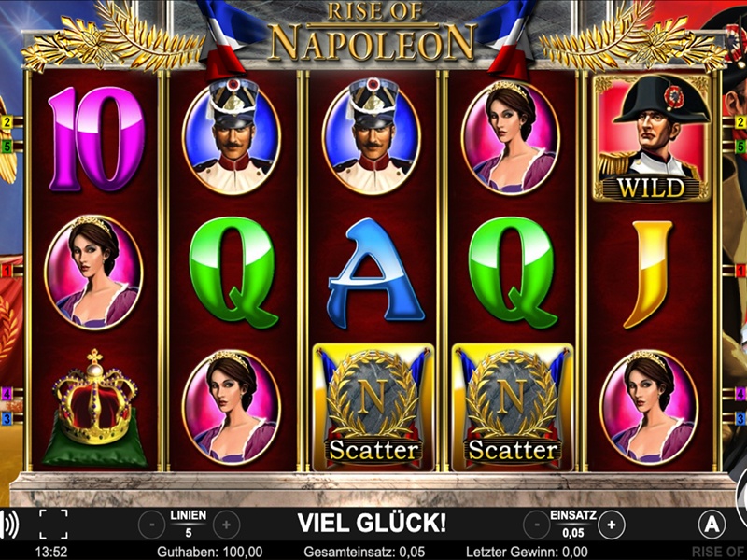Screen dimensions: 747x560
Task: Select payline 2 marker on left edge
Action: 7,122
